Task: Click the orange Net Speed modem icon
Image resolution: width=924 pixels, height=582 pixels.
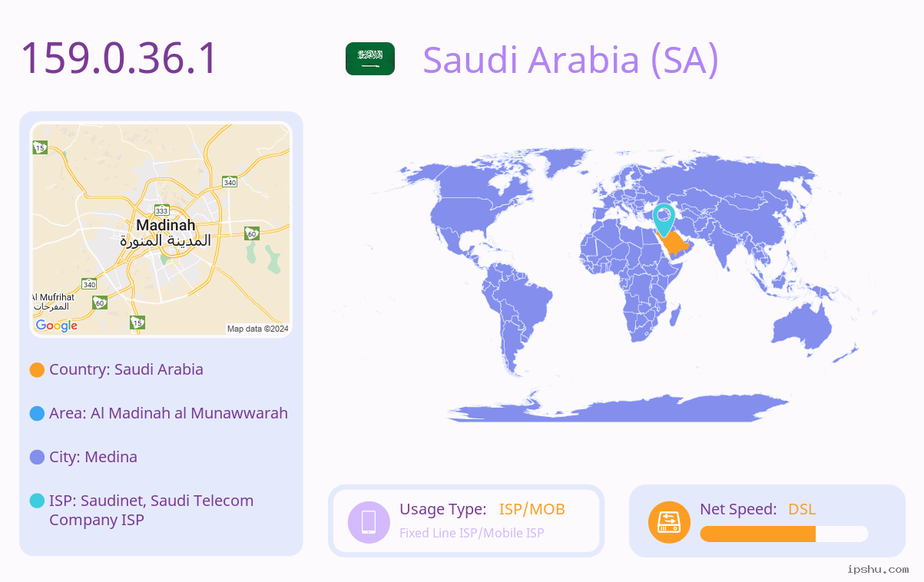Action: [669, 521]
